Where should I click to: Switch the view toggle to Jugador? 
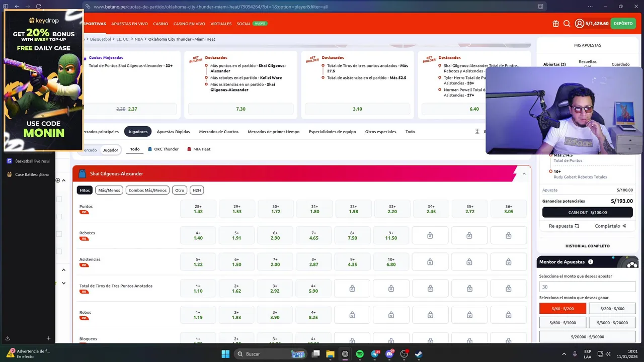pos(110,150)
